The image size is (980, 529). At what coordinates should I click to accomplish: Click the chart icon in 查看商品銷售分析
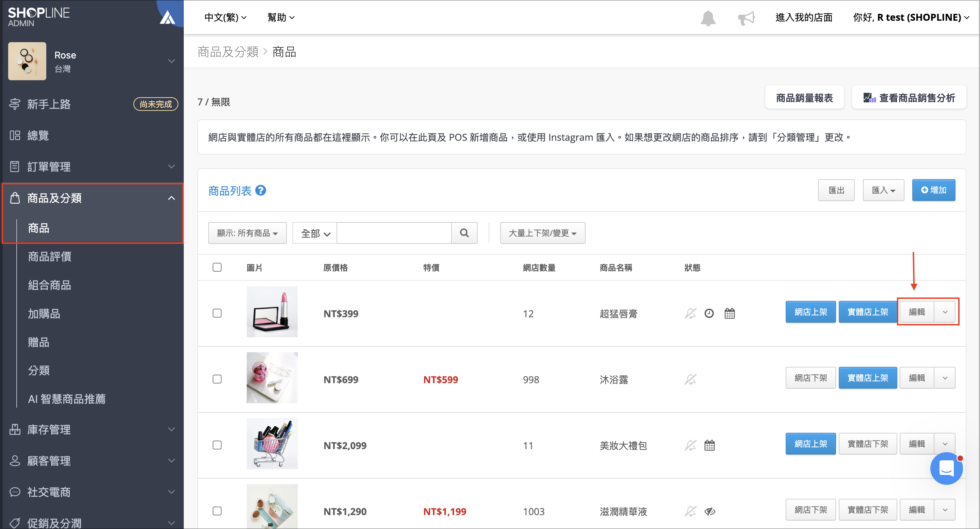pos(869,98)
